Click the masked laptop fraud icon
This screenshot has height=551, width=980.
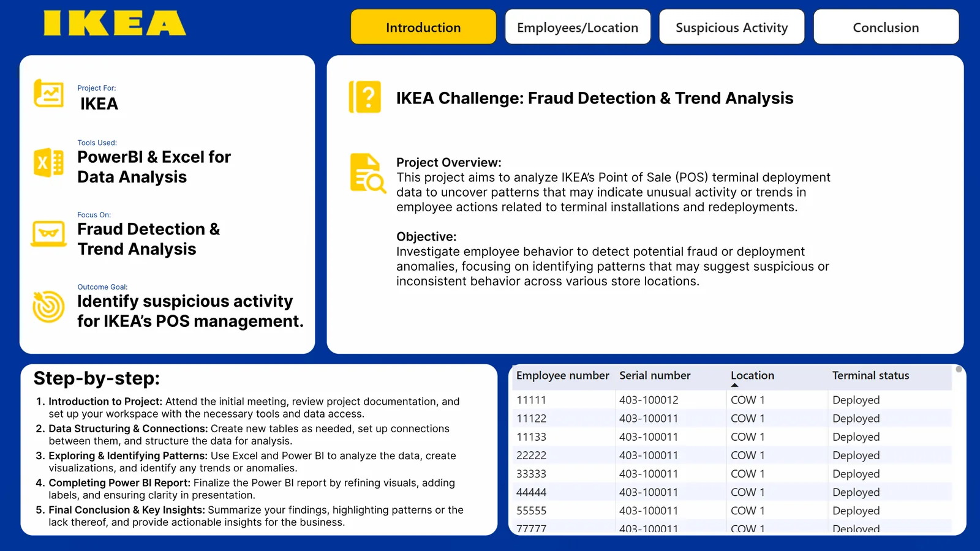click(48, 234)
